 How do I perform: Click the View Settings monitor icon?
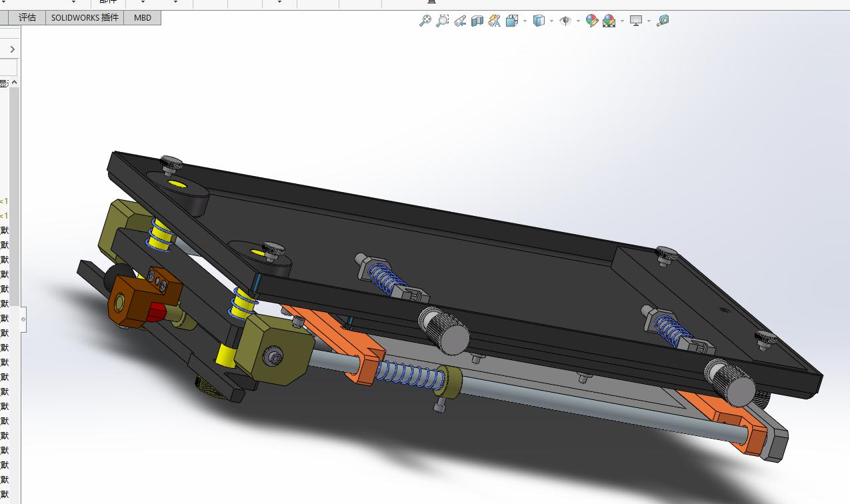[636, 21]
